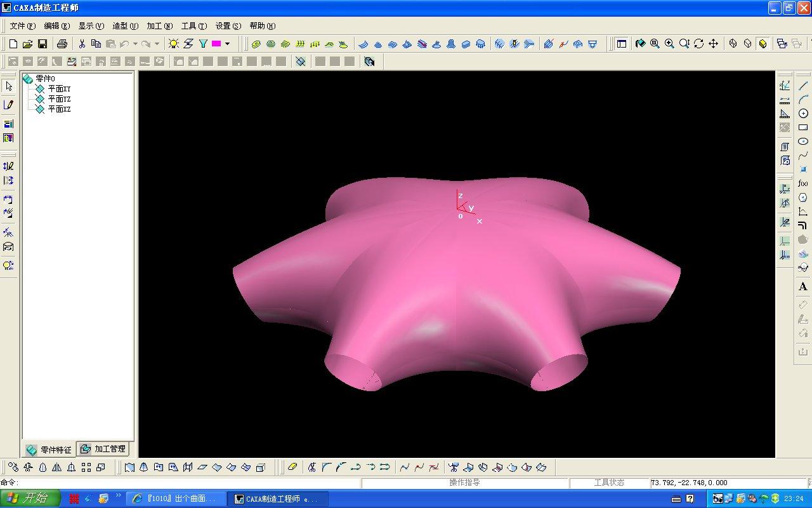Pick the circle drawing tool
The image size is (812, 508).
point(803,114)
